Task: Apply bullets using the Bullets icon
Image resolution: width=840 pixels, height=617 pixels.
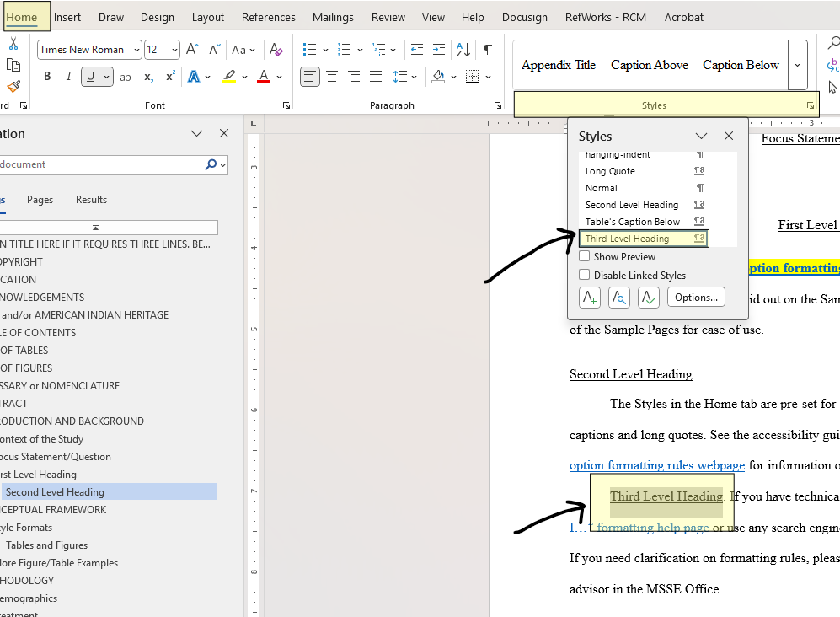Action: click(308, 51)
